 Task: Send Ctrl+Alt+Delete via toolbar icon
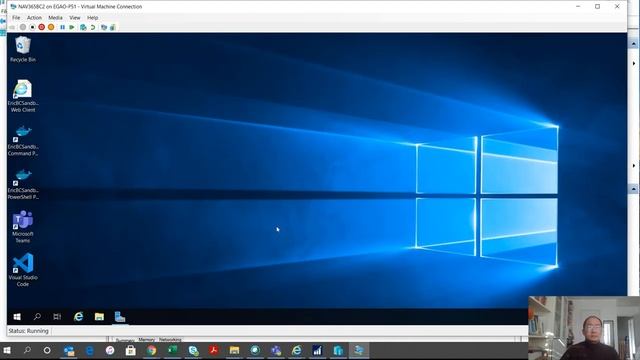coord(12,27)
